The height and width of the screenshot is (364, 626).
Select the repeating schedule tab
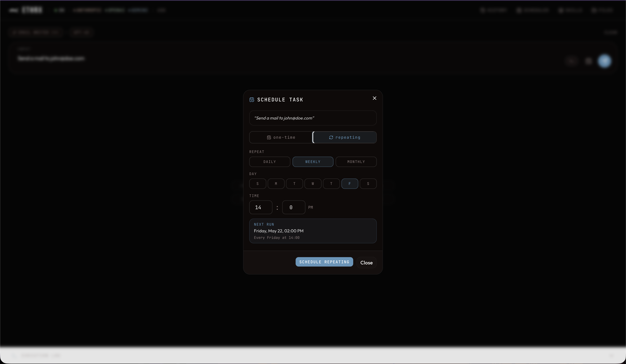pyautogui.click(x=345, y=137)
